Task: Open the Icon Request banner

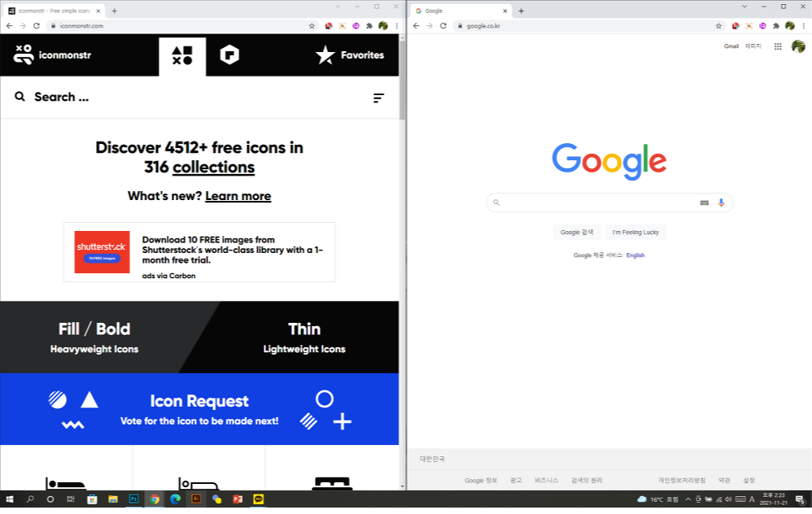Action: 199,409
